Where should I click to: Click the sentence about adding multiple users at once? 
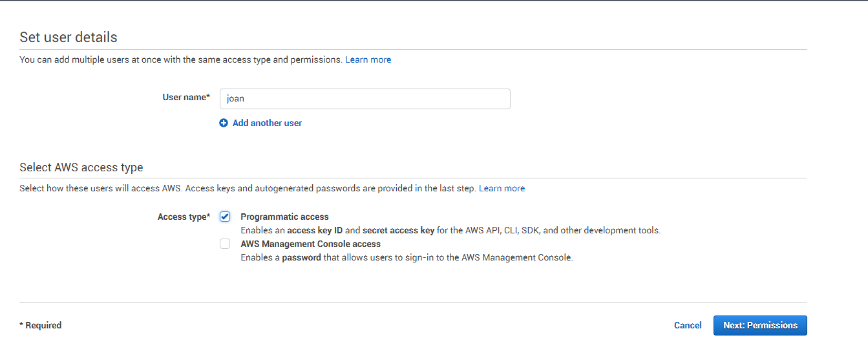[181, 59]
